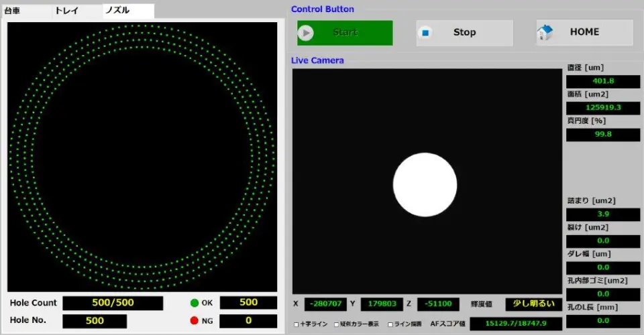Click the green Start button
Viewport: 644px width, 335px height.
click(345, 33)
